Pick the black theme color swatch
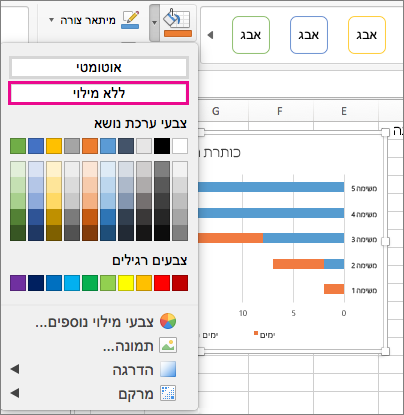This screenshot has height=415, width=404. click(162, 146)
